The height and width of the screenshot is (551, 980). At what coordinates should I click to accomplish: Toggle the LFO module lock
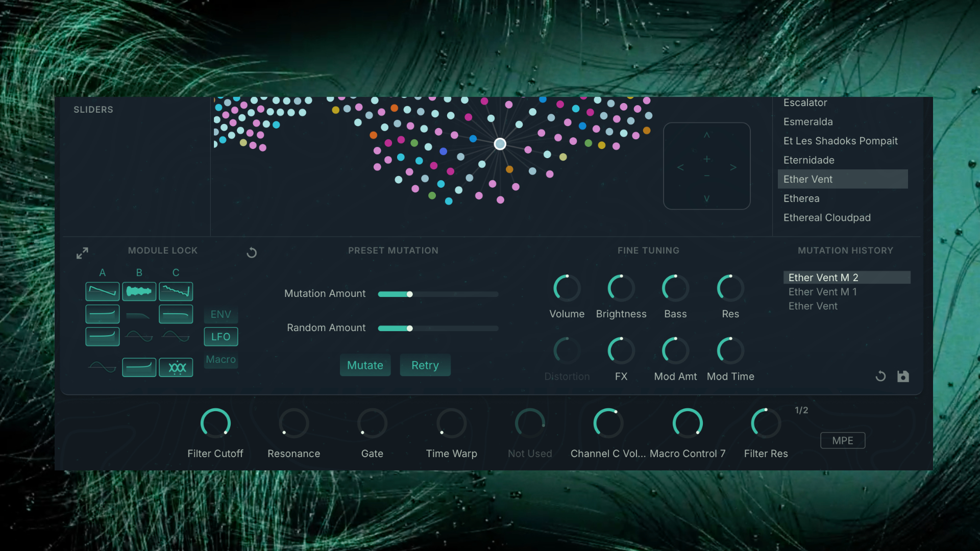[220, 337]
